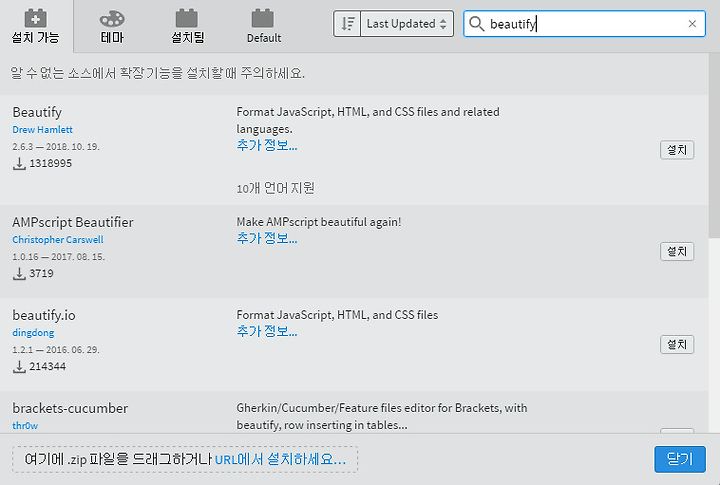The image size is (720, 485).
Task: Click URL에서 설치하세요 install-from-URL link
Action: pos(280,459)
